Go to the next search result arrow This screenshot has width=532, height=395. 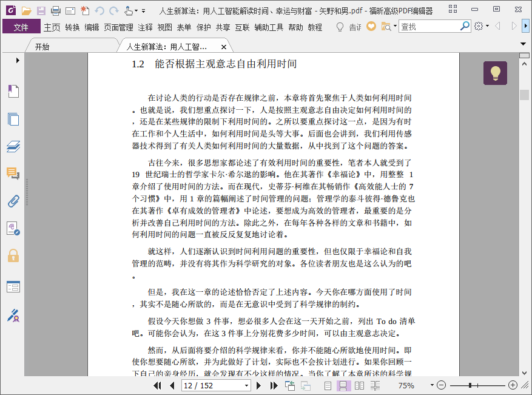coord(514,26)
